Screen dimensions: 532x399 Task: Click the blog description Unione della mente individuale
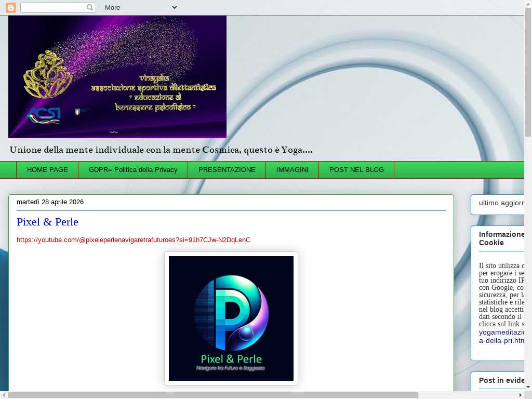pos(161,150)
